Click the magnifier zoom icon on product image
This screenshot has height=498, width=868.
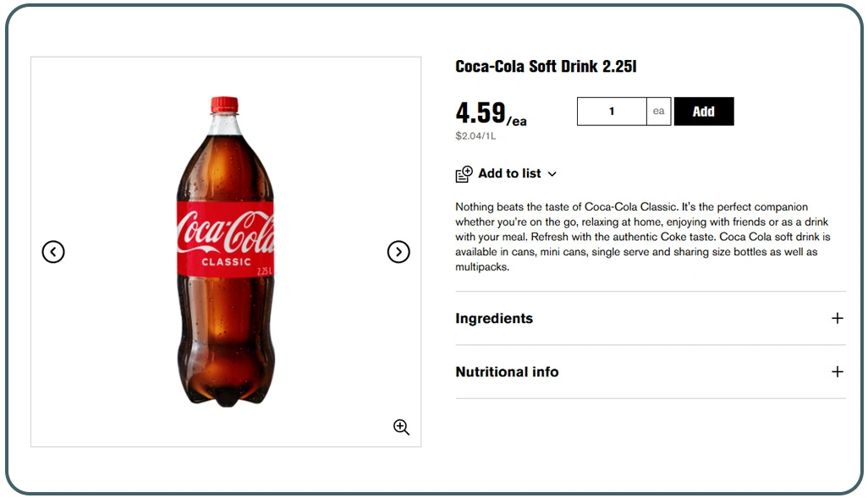[x=400, y=427]
